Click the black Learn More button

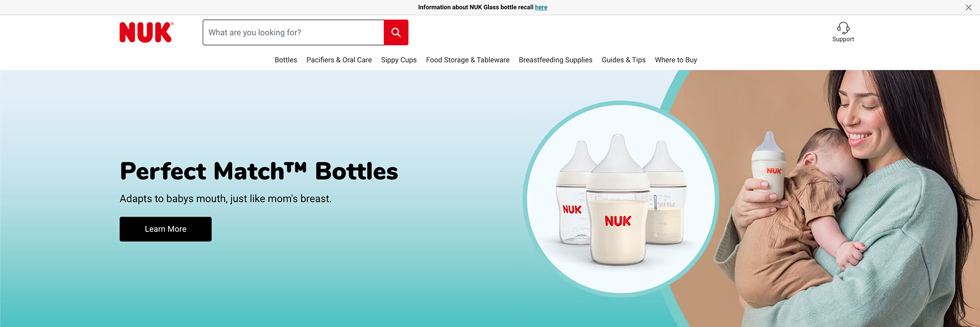pos(165,229)
